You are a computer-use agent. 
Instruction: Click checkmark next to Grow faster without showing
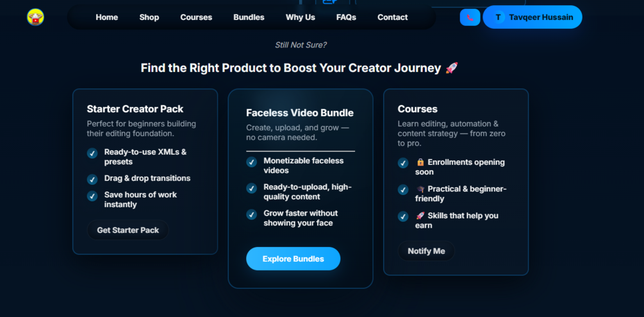coord(251,214)
